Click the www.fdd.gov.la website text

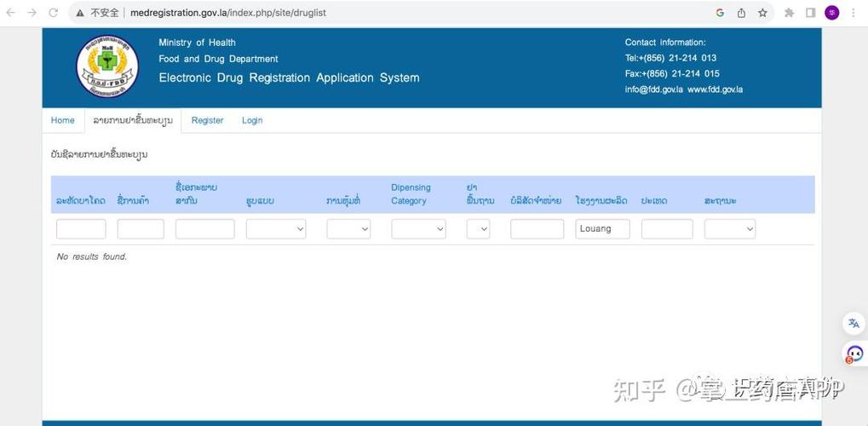(716, 89)
